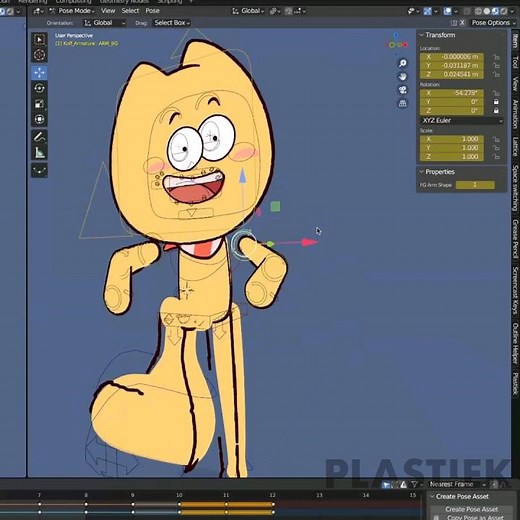Activate the Transform tool
Screen dimensions: 520x520
(x=39, y=119)
